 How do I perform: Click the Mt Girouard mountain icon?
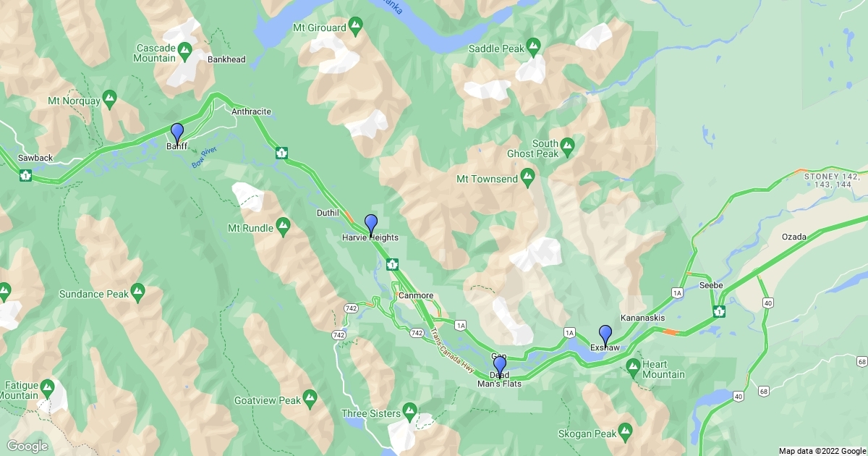pos(355,28)
